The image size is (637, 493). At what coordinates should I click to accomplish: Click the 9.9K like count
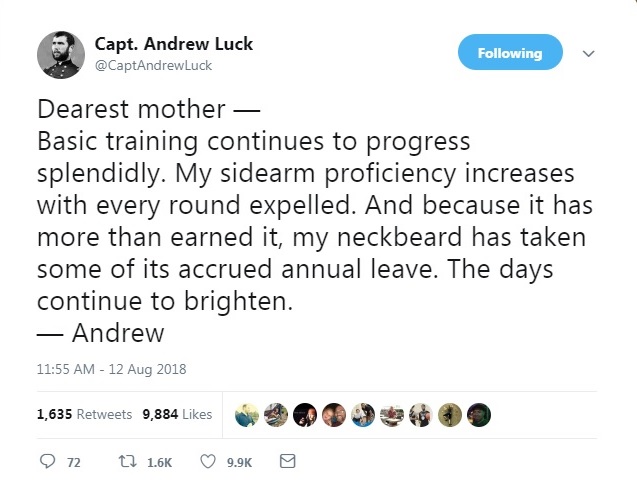[240, 462]
